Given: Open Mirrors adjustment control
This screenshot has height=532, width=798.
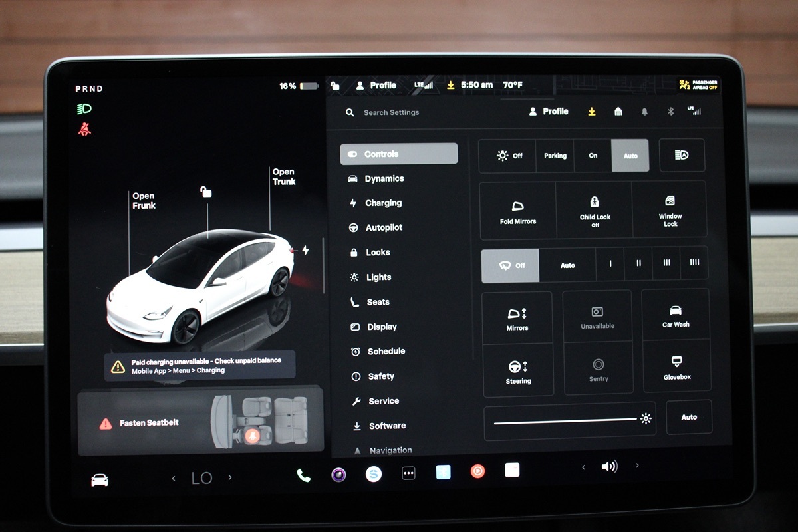Looking at the screenshot, I should click(x=517, y=317).
